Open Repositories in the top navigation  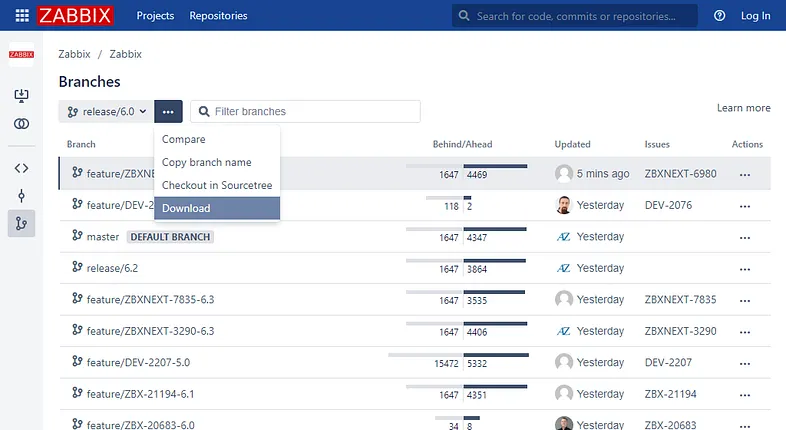pos(218,16)
